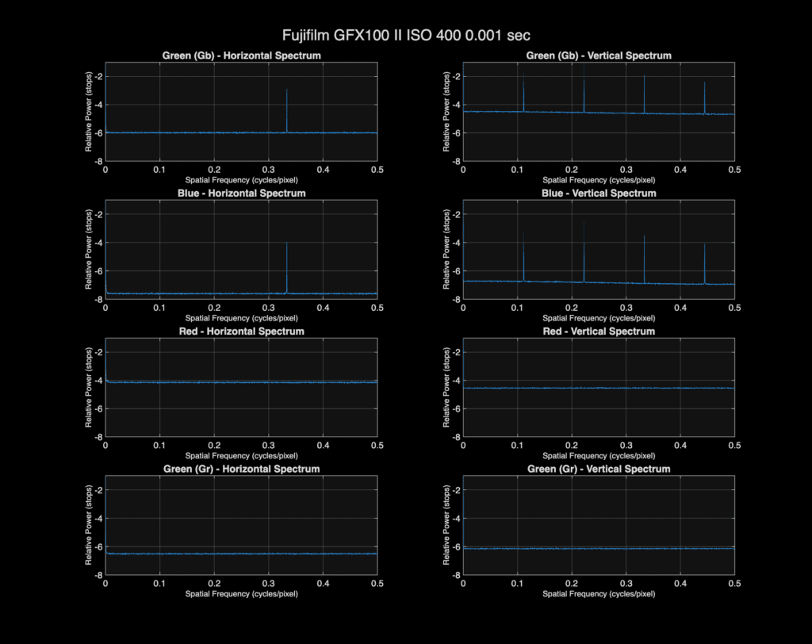Click the y-axis label of Red Horizontal Spectrum

89,387
